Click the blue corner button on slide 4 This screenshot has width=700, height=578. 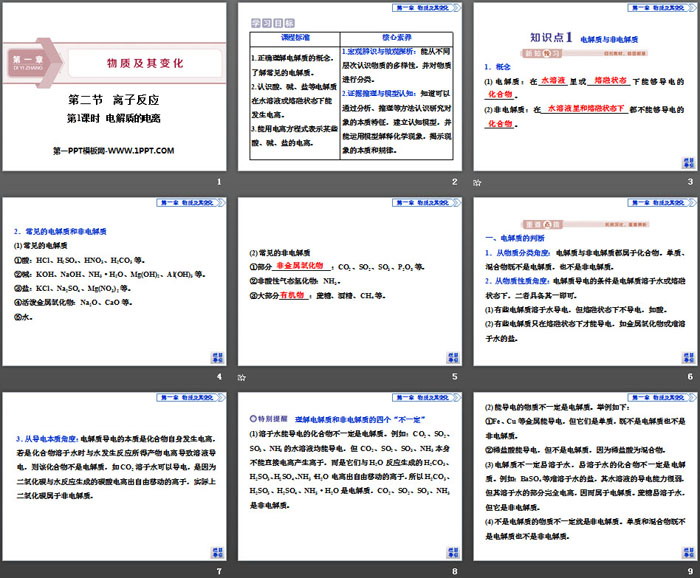pyautogui.click(x=217, y=356)
